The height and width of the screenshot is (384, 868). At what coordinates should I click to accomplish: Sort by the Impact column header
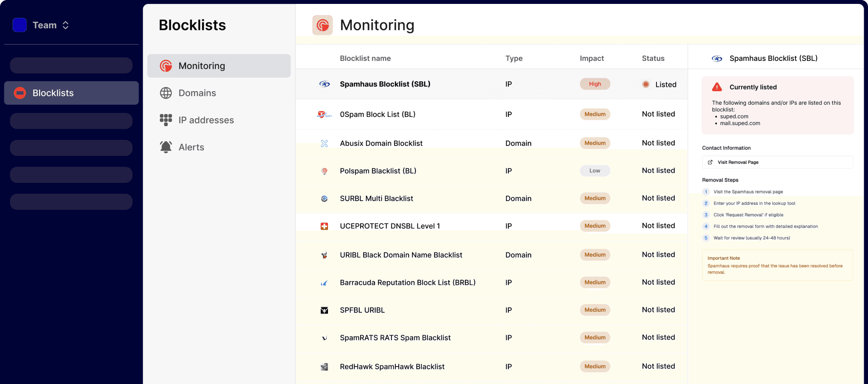coord(592,58)
